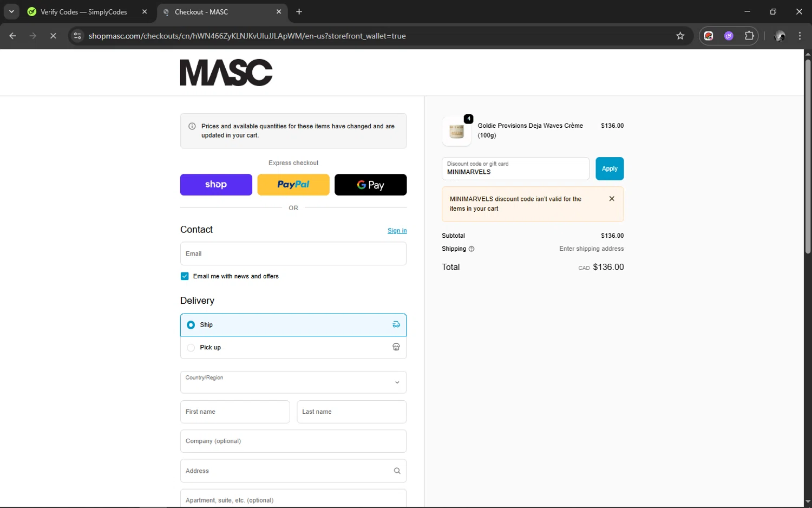Screen dimensions: 812x508
Task: Pay with Shop Pay express checkout
Action: click(x=216, y=185)
